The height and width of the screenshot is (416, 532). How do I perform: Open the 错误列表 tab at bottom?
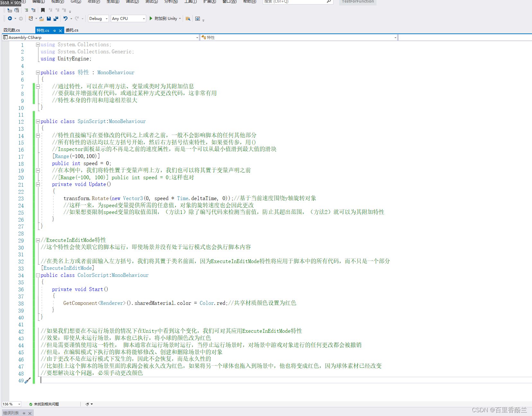(11, 413)
